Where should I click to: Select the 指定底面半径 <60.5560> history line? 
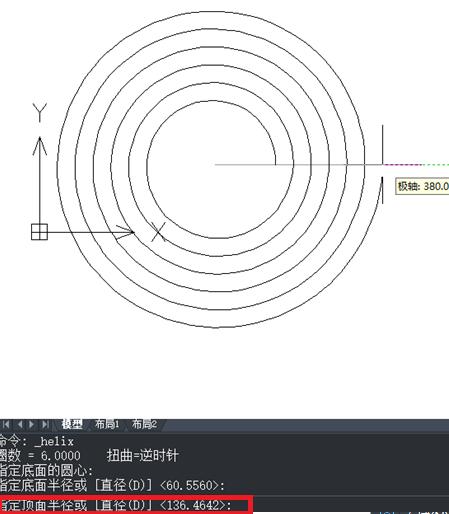coord(112,485)
